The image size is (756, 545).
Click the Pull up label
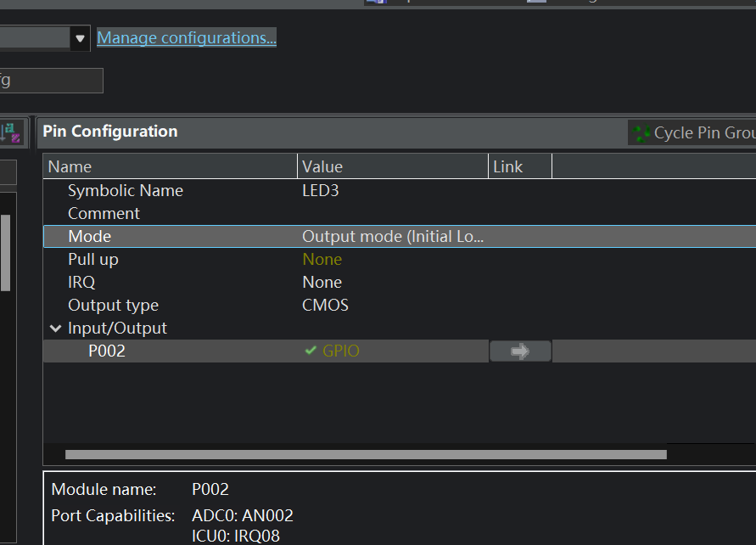[93, 260]
